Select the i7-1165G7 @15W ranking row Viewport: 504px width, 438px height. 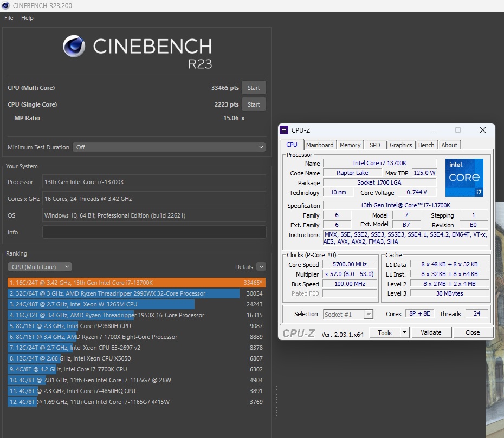click(x=136, y=402)
